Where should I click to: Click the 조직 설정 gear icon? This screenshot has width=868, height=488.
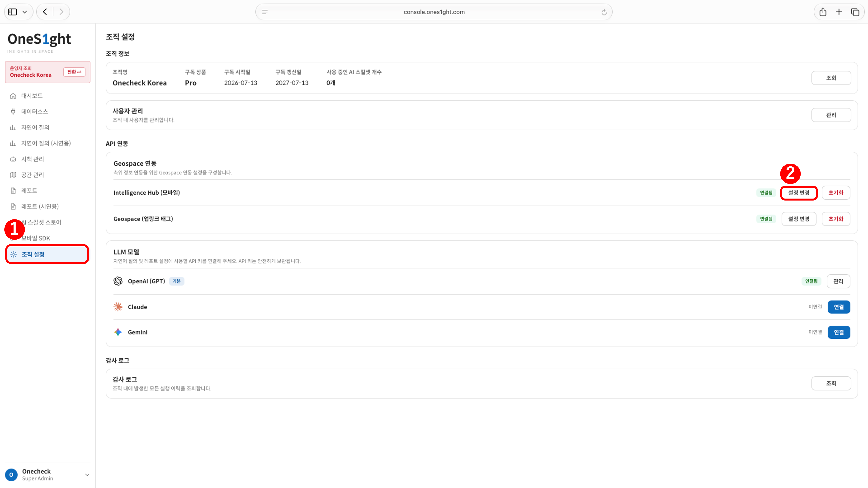pyautogui.click(x=13, y=255)
